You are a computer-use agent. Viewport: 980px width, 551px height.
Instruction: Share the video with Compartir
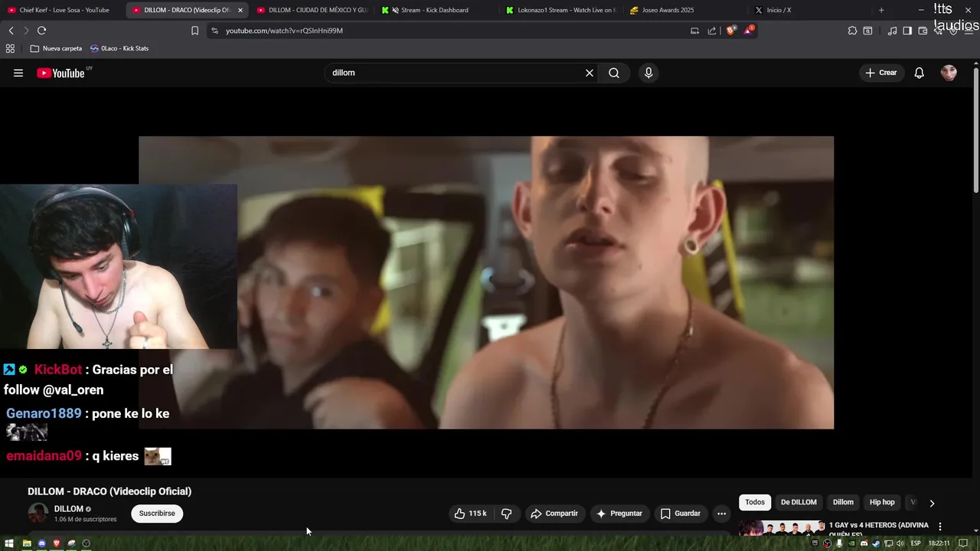pos(554,514)
